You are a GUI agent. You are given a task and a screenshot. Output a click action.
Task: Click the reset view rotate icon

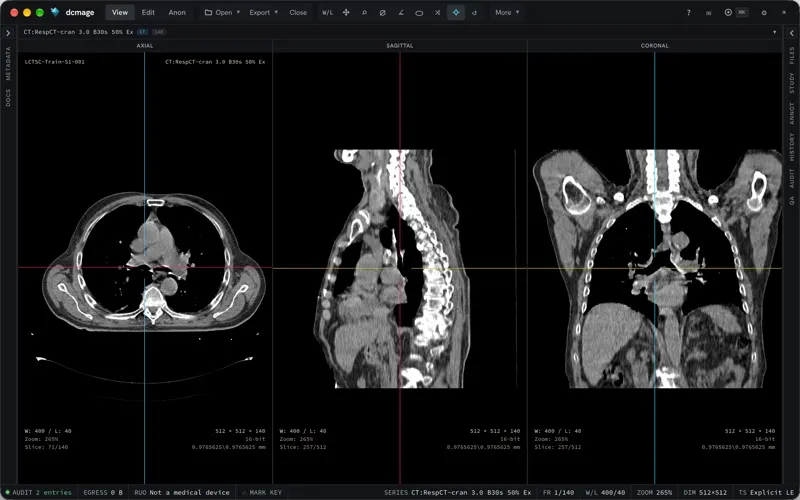tap(474, 12)
